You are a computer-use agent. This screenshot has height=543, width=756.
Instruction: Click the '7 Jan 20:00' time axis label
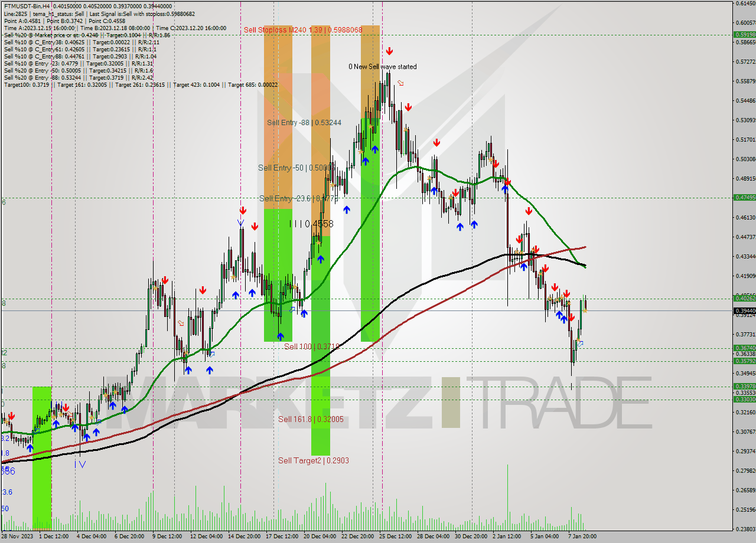582,537
